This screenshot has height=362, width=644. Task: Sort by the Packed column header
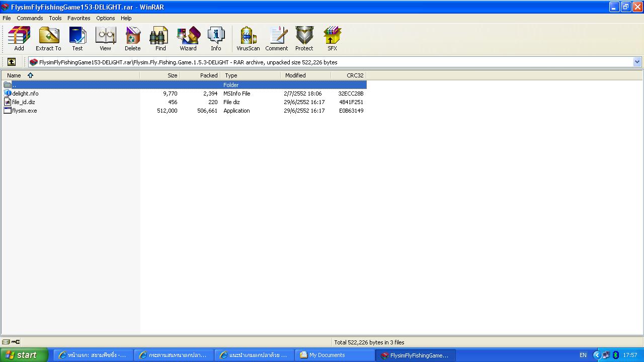tap(200, 75)
